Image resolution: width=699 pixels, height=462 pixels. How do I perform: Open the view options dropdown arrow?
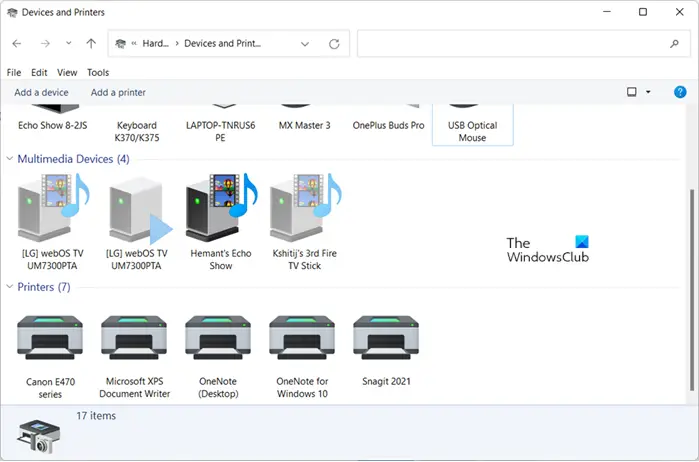(648, 92)
